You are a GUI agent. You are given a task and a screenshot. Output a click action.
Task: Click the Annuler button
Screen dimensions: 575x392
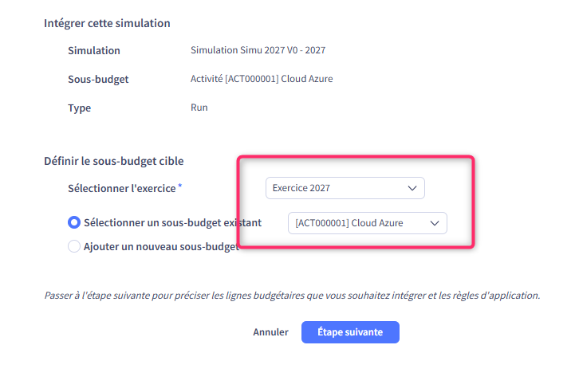[x=270, y=332]
